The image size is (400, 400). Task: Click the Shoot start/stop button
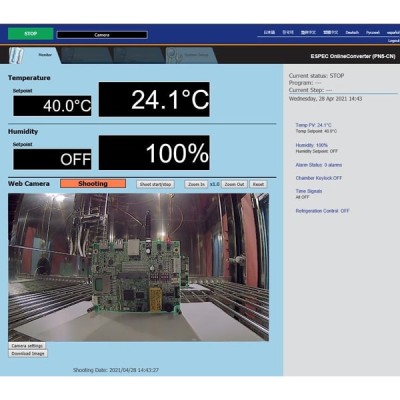(155, 184)
